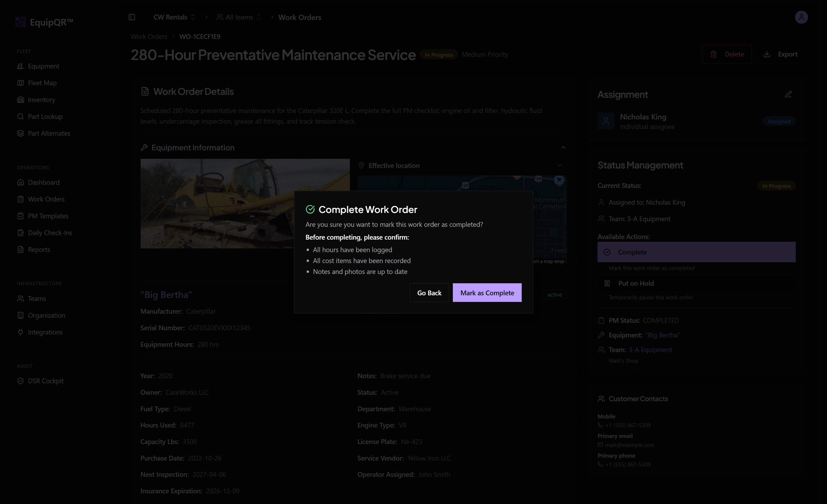Click the Organization building icon
827x504 pixels.
click(21, 315)
